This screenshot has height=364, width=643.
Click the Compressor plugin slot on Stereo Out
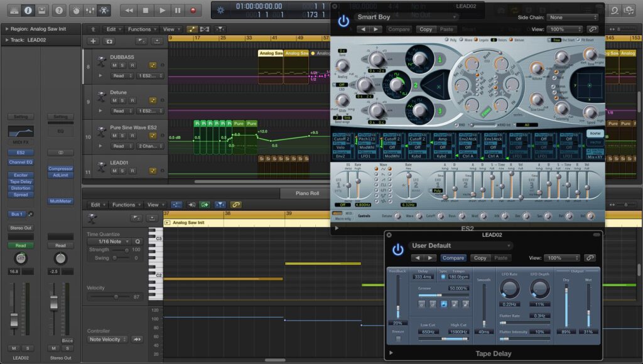[60, 169]
